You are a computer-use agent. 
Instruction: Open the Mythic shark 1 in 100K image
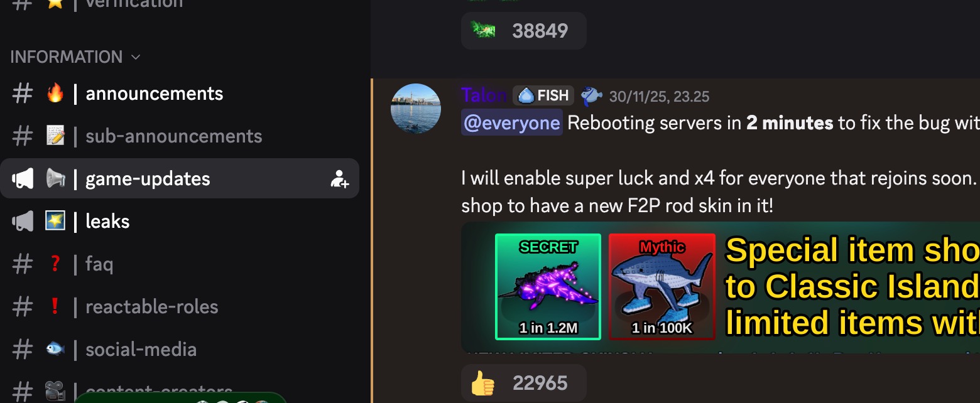coord(662,287)
